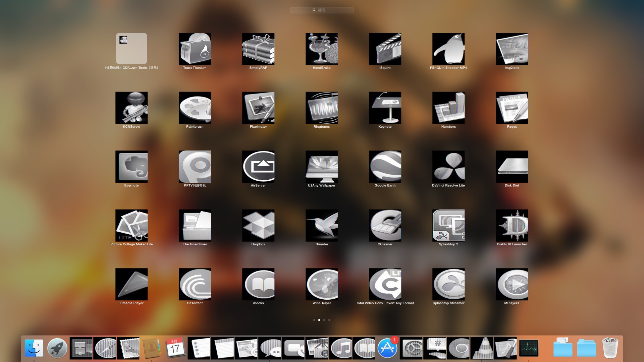Open the Toast Titanium app

click(x=195, y=49)
